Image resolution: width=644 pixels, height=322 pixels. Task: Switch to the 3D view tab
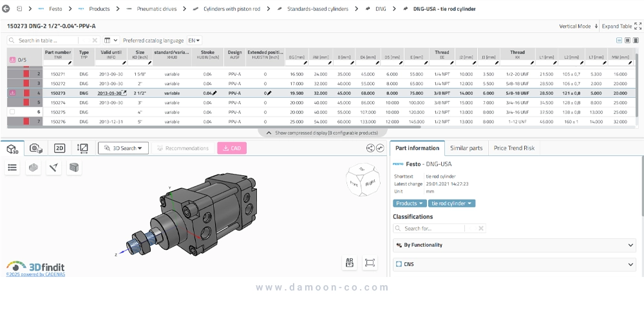(x=12, y=148)
